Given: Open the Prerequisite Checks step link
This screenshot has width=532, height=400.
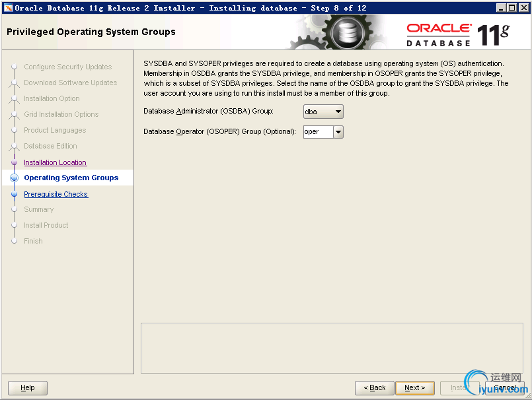Looking at the screenshot, I should [x=56, y=194].
